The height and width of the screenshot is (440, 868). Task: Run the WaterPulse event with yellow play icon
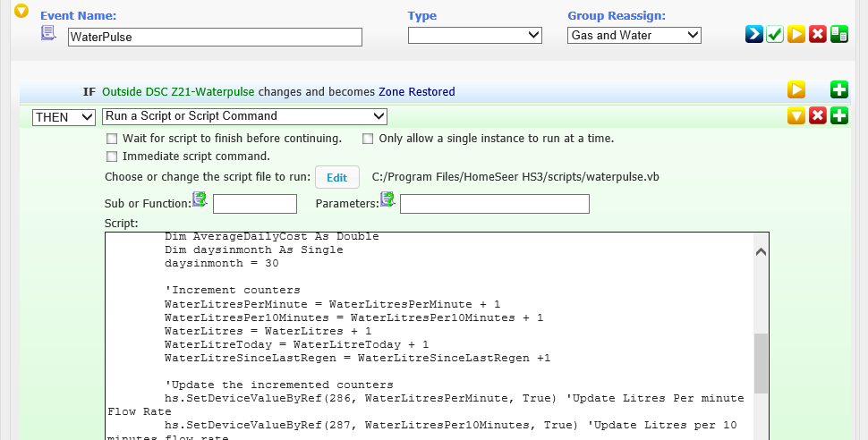click(x=796, y=35)
